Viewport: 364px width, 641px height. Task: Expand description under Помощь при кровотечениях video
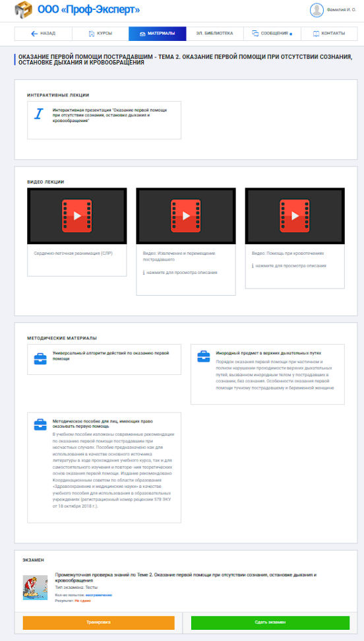(x=289, y=265)
